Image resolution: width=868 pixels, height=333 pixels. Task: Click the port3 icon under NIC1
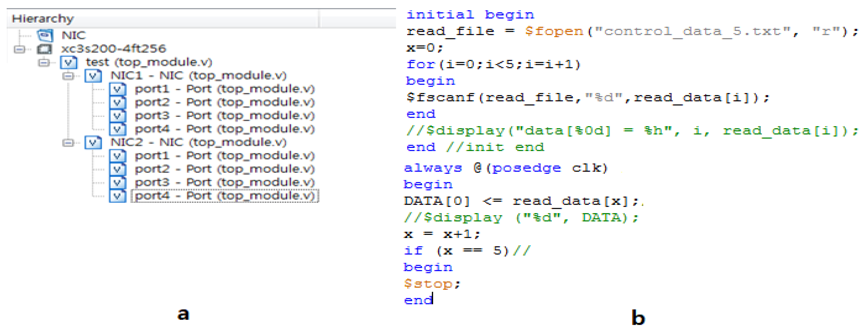click(x=118, y=116)
